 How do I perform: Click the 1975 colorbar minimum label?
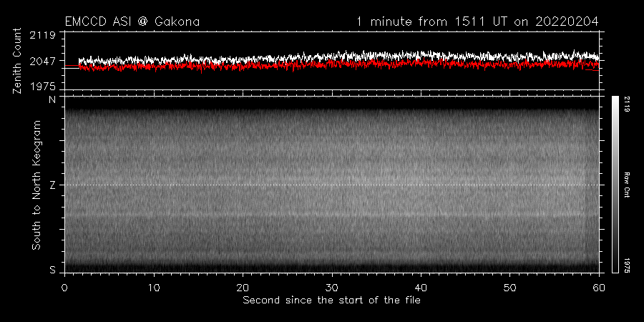(627, 265)
